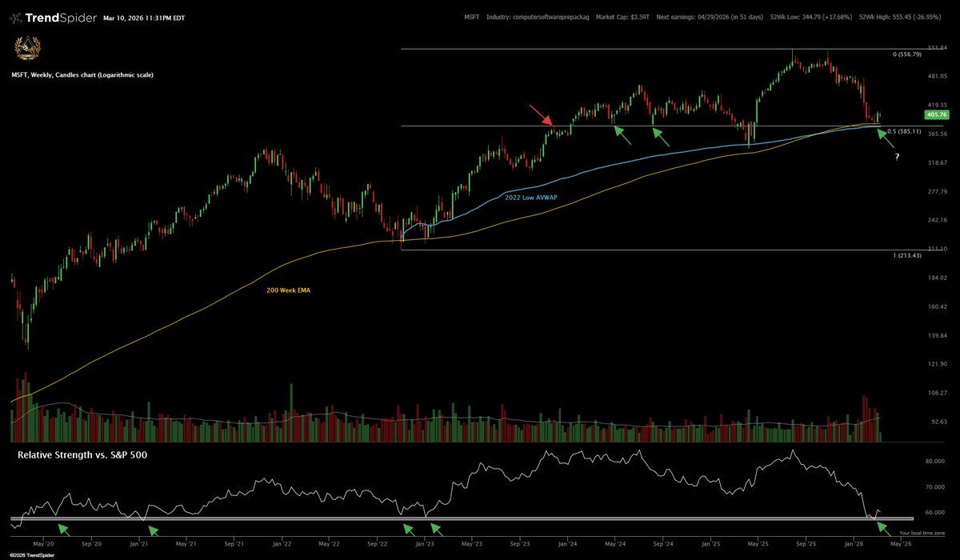Click the 80.000 relative strength axis value
The width and height of the screenshot is (960, 560).
click(x=937, y=462)
